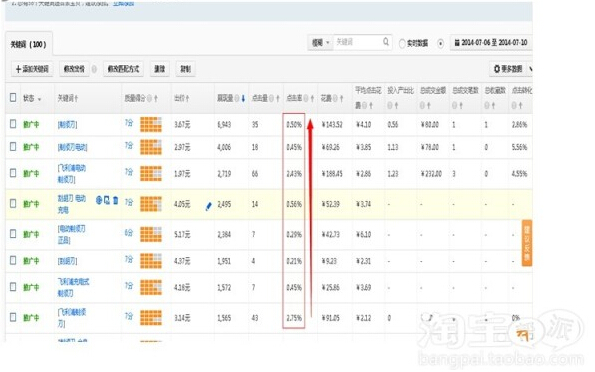Sort by 总成交金额 using its arrow icon

(x=429, y=105)
